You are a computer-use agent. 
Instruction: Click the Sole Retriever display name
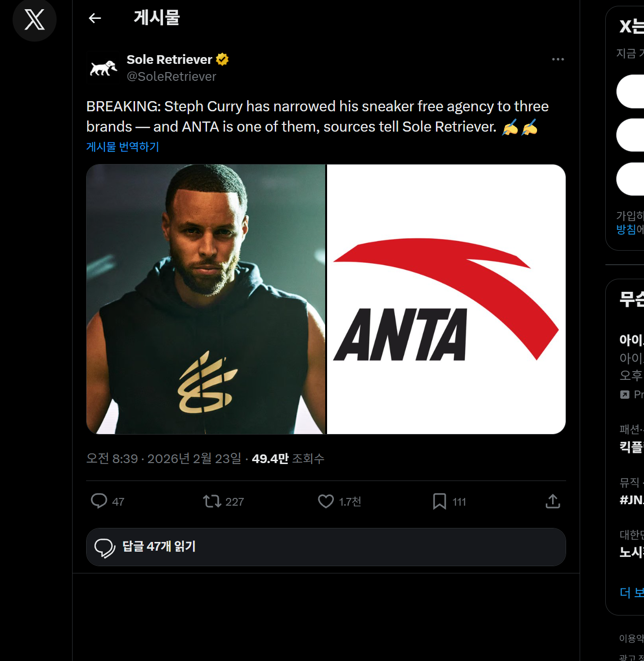(169, 60)
